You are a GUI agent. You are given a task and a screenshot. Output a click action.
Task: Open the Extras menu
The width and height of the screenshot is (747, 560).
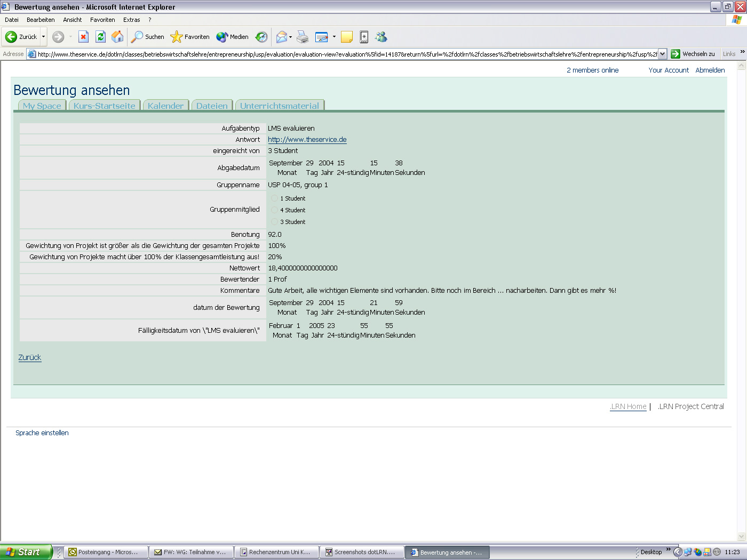(131, 20)
